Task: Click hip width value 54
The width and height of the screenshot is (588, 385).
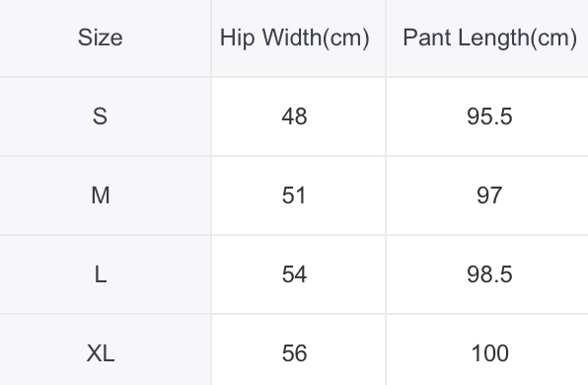Action: 294,273
